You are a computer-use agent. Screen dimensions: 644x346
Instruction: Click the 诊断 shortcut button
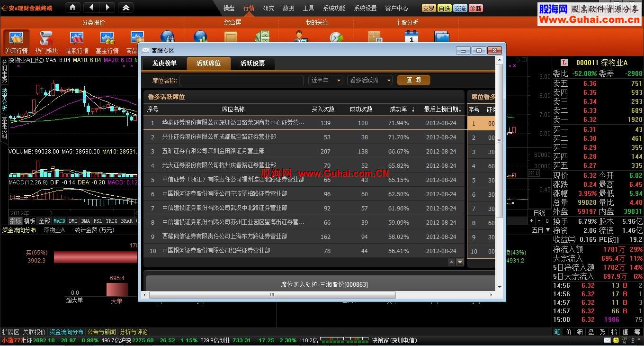[476, 8]
